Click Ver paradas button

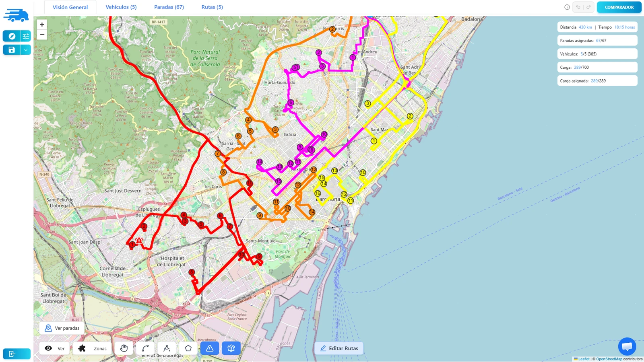(x=62, y=328)
